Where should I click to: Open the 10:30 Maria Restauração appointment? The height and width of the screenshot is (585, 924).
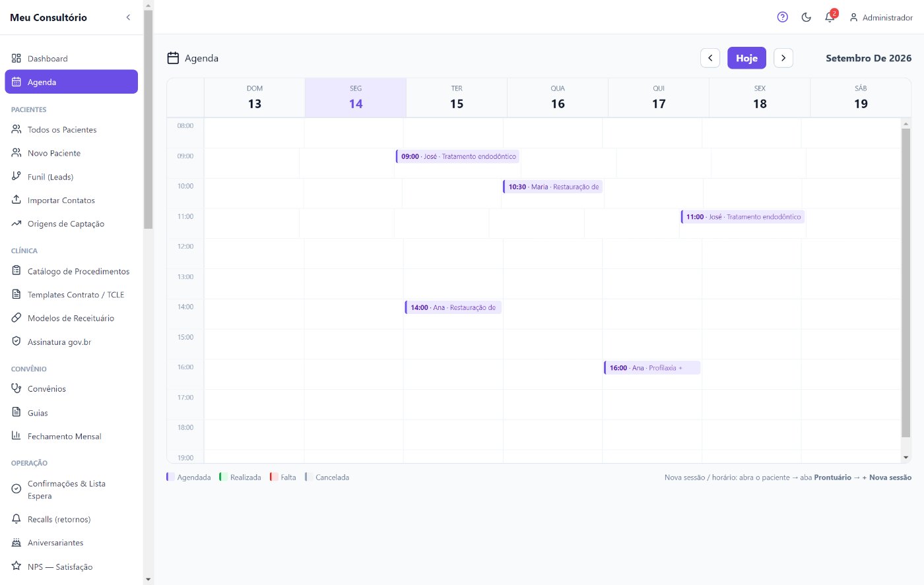[552, 187]
